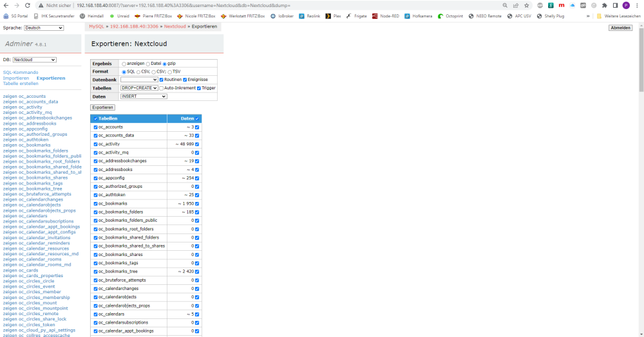This screenshot has height=337, width=644.
Task: Open the Plex bookmark
Action: [333, 16]
